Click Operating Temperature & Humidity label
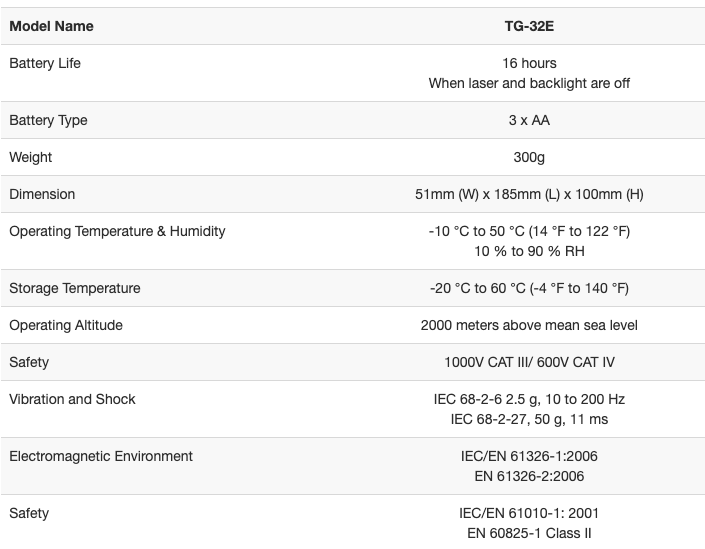This screenshot has width=705, height=549. click(117, 231)
